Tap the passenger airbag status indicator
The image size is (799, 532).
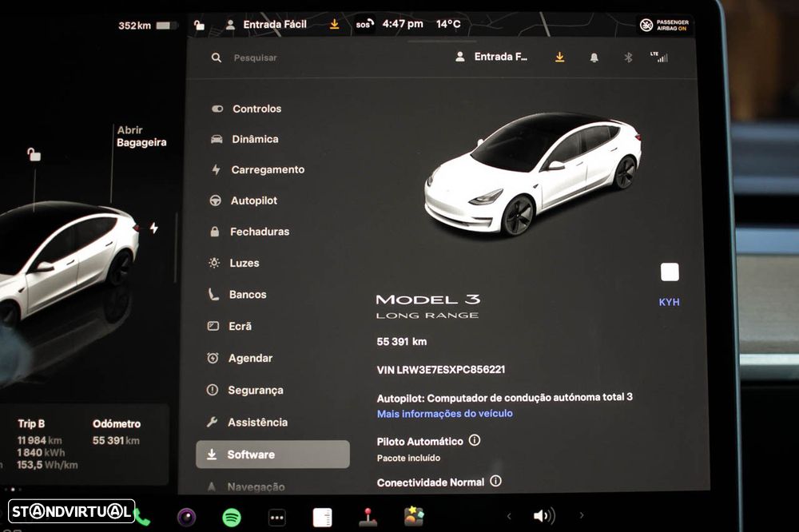665,25
